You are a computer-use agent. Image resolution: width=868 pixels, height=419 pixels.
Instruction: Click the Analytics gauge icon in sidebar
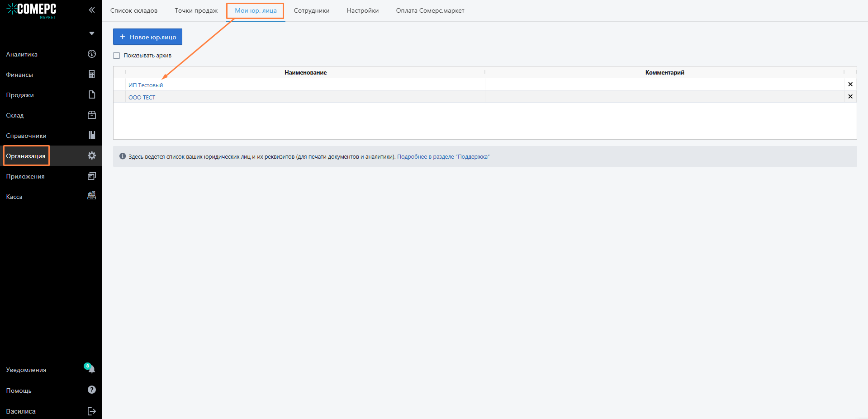click(91, 54)
